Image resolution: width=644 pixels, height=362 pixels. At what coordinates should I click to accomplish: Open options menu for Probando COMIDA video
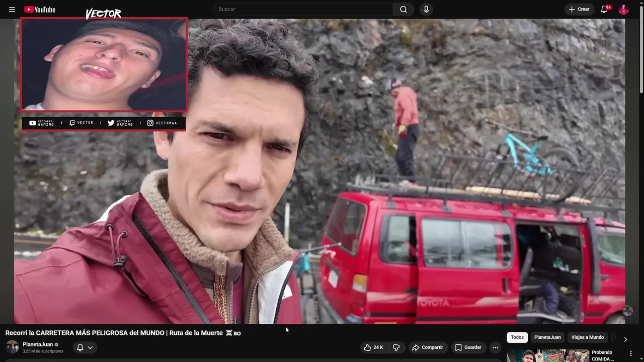[x=630, y=353]
